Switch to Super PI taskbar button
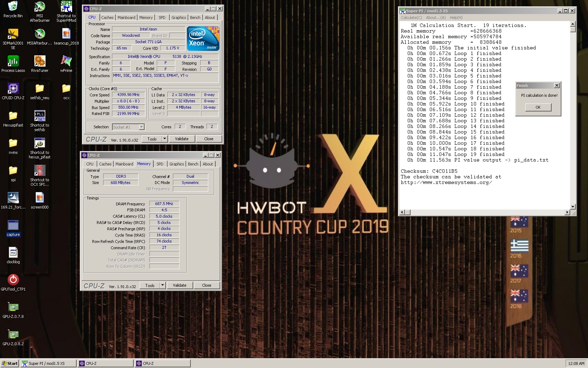588x368 pixels. pyautogui.click(x=48, y=363)
